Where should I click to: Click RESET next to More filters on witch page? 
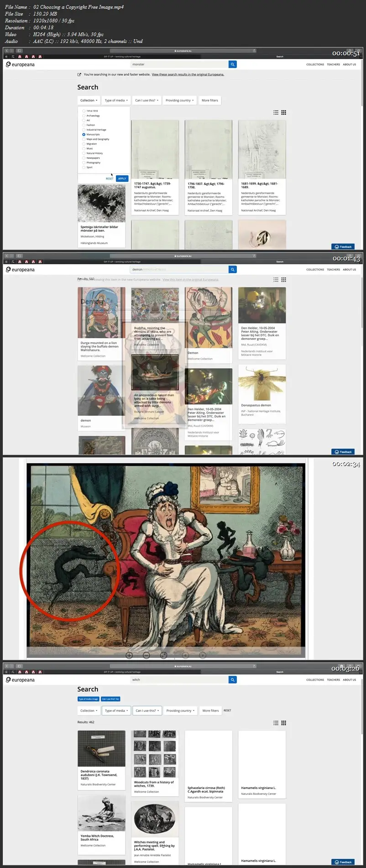(x=227, y=711)
